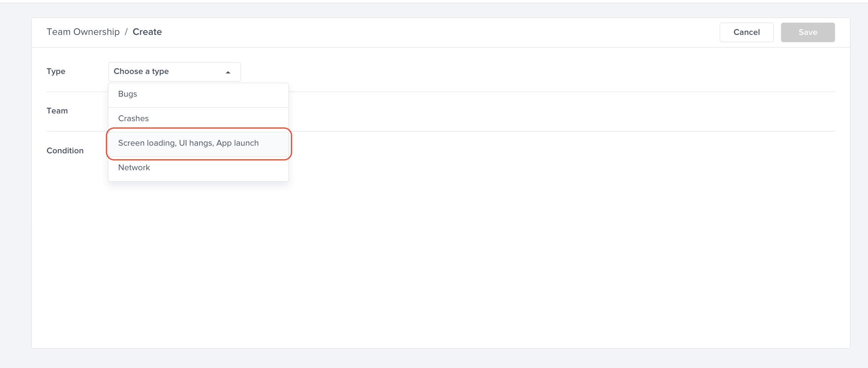Click the Cancel button

pos(746,32)
